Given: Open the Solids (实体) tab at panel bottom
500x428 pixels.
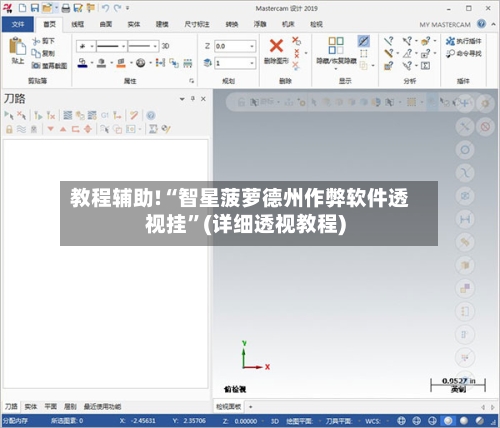Looking at the screenshot, I should (31, 406).
